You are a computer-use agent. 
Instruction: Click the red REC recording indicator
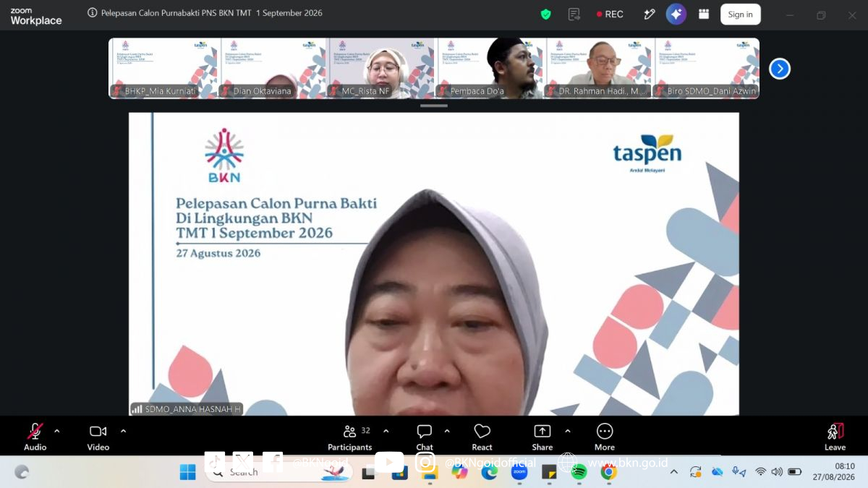610,14
